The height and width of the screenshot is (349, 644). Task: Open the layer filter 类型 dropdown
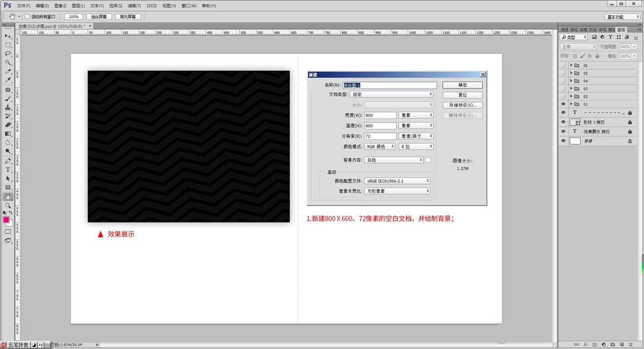coord(574,37)
